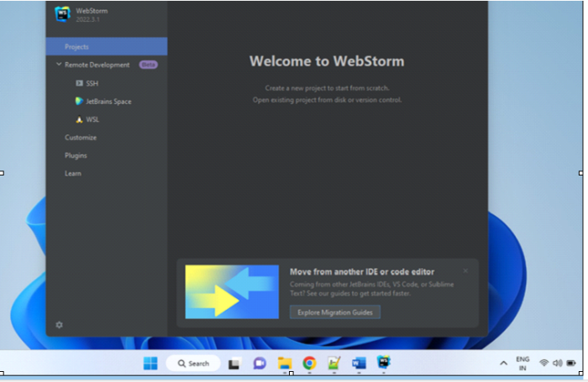Go to the Plugins section
Screen dimensions: 588x382
pyautogui.click(x=76, y=155)
